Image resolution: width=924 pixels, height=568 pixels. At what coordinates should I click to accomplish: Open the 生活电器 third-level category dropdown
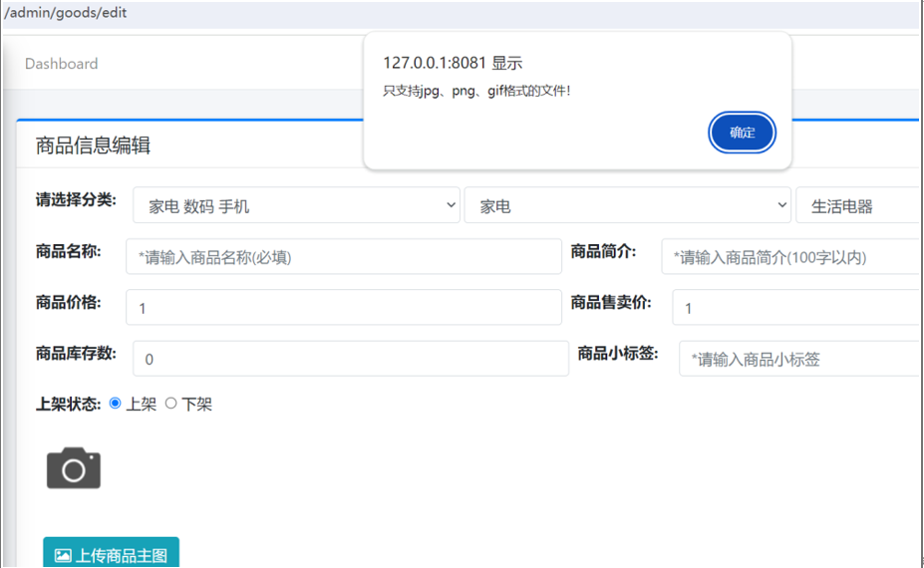tap(857, 206)
